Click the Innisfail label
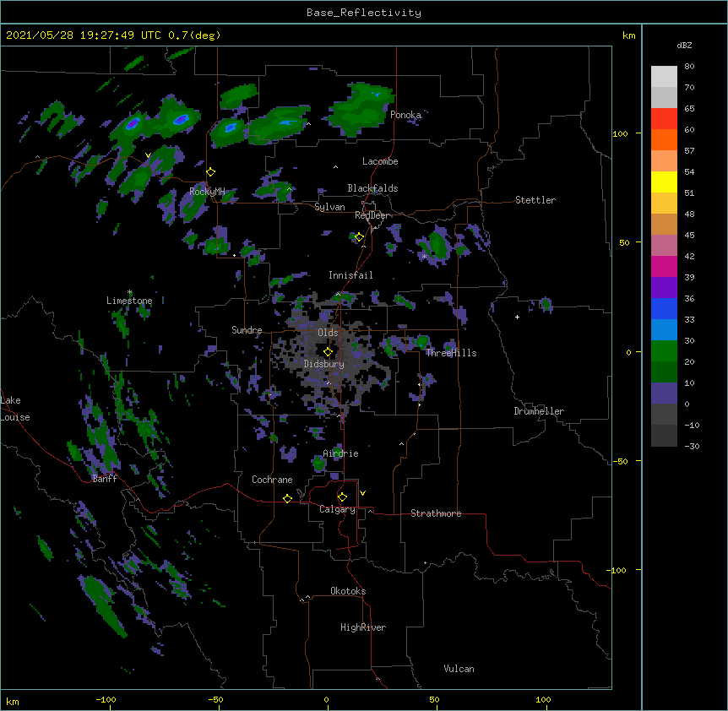Image resolution: width=728 pixels, height=711 pixels. [x=350, y=275]
